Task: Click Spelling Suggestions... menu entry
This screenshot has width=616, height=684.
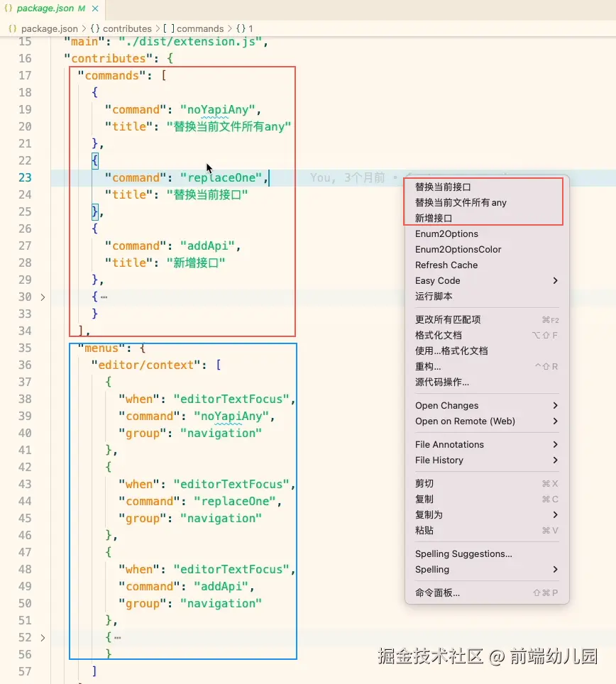Action: 463,553
